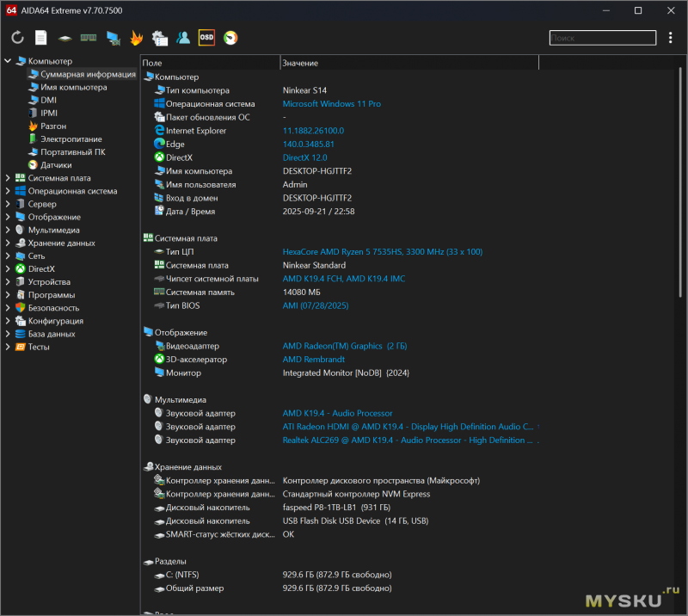Select the Ninkear S14 value
This screenshot has width=688, height=616.
coord(304,90)
